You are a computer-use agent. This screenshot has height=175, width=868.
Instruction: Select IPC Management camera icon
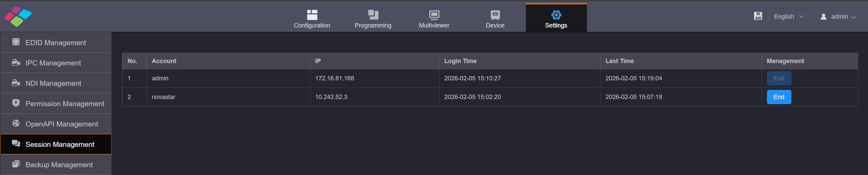[16, 63]
